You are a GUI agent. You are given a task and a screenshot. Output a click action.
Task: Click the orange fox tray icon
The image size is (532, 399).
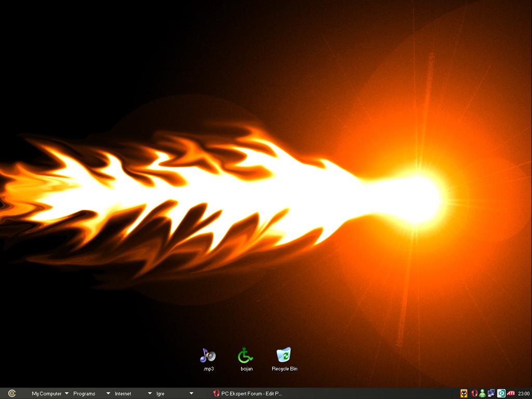(x=464, y=393)
